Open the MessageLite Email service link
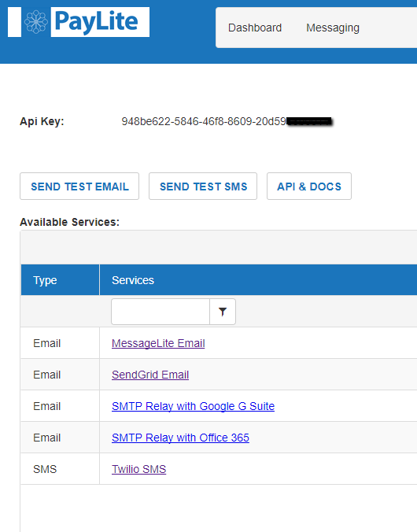This screenshot has height=532, width=417. [x=158, y=343]
